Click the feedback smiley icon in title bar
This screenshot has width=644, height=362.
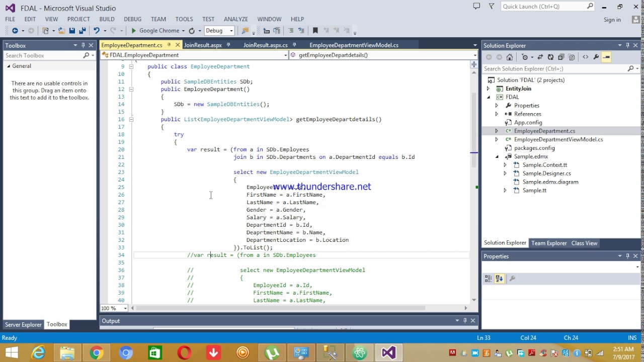pos(476,7)
